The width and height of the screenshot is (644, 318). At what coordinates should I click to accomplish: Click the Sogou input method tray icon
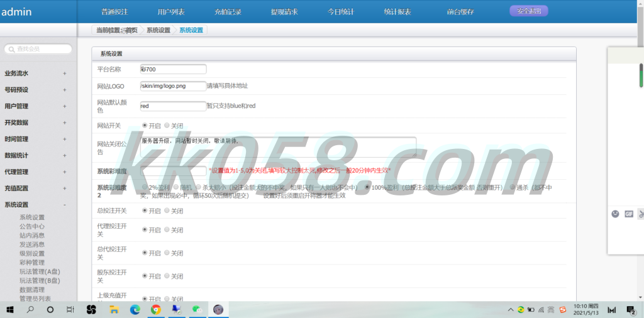563,309
